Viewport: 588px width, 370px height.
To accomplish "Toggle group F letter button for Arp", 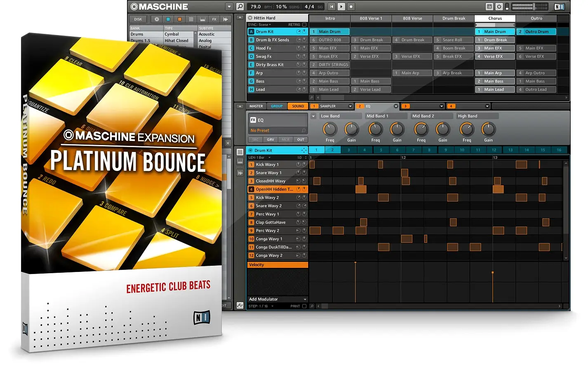I will (x=251, y=73).
